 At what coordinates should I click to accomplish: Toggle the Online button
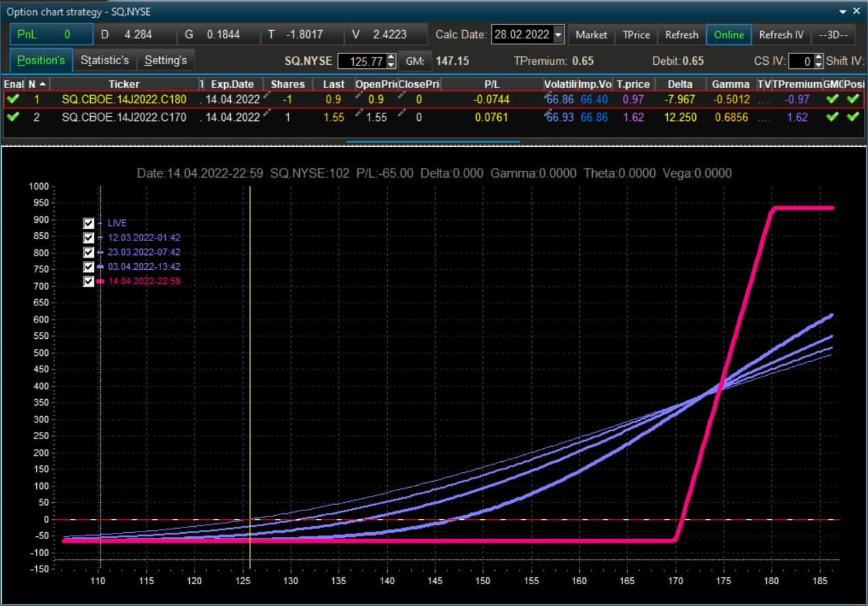tap(729, 34)
